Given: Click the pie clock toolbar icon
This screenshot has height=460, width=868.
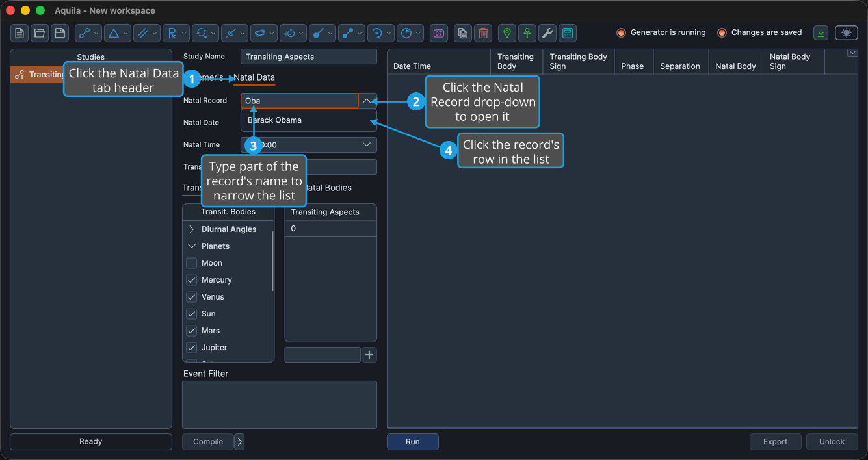Looking at the screenshot, I should tap(410, 33).
